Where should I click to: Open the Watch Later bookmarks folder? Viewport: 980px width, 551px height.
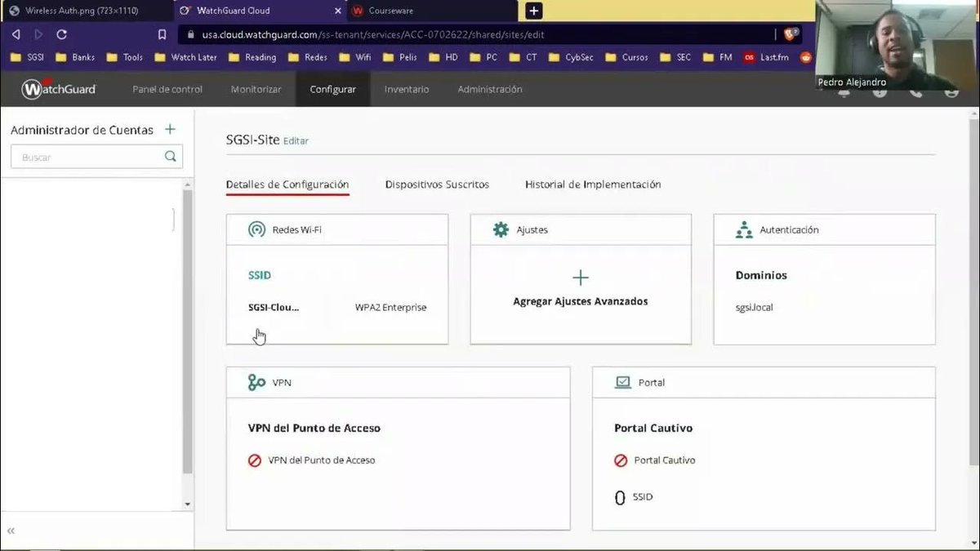[x=185, y=57]
